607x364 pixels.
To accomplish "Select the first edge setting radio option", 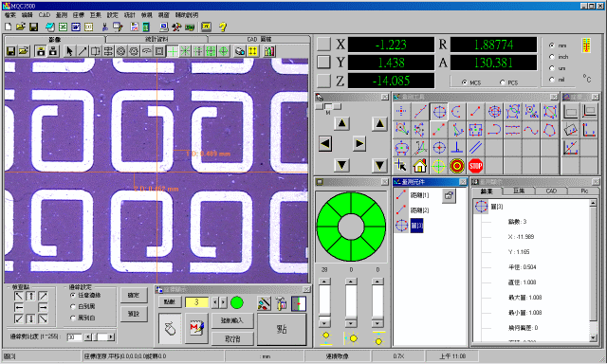I will coord(73,295).
